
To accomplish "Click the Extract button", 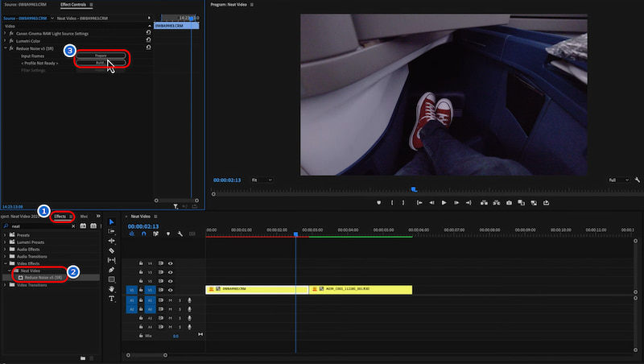I will tap(497, 203).
